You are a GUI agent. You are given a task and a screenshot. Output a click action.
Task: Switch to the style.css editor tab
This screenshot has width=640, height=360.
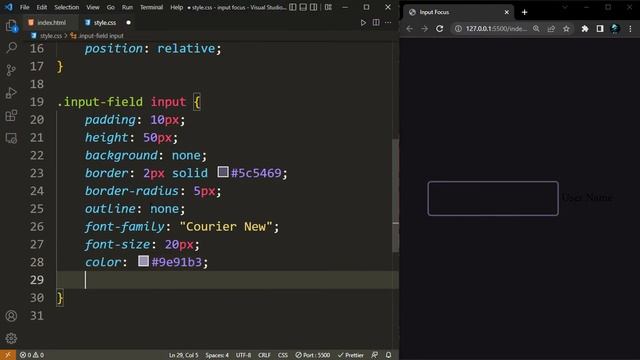coord(105,22)
